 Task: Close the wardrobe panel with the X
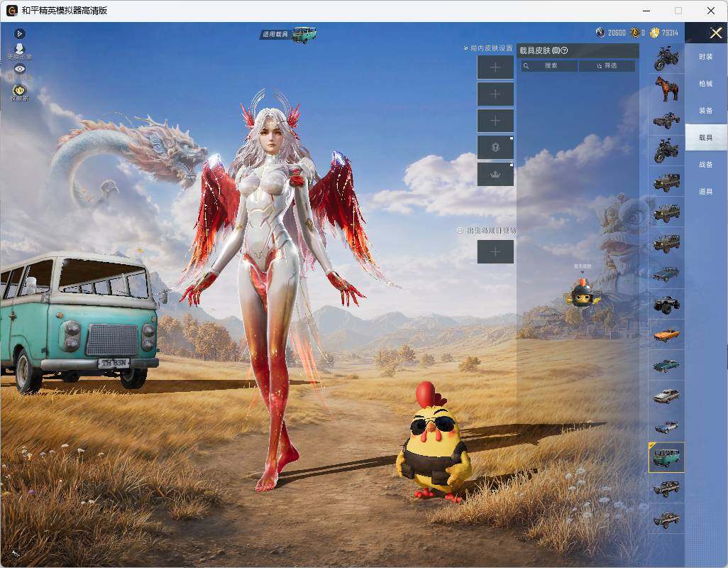click(x=715, y=33)
